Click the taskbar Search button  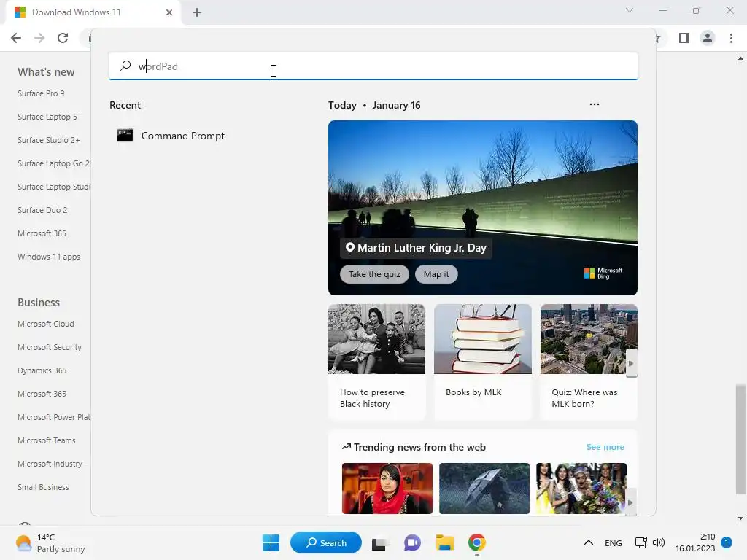pyautogui.click(x=326, y=542)
